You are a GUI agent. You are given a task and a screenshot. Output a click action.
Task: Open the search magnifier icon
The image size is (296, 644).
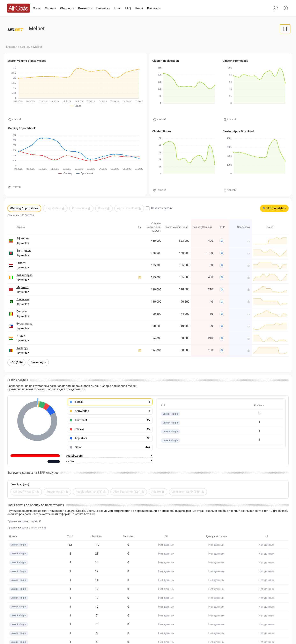(x=275, y=8)
